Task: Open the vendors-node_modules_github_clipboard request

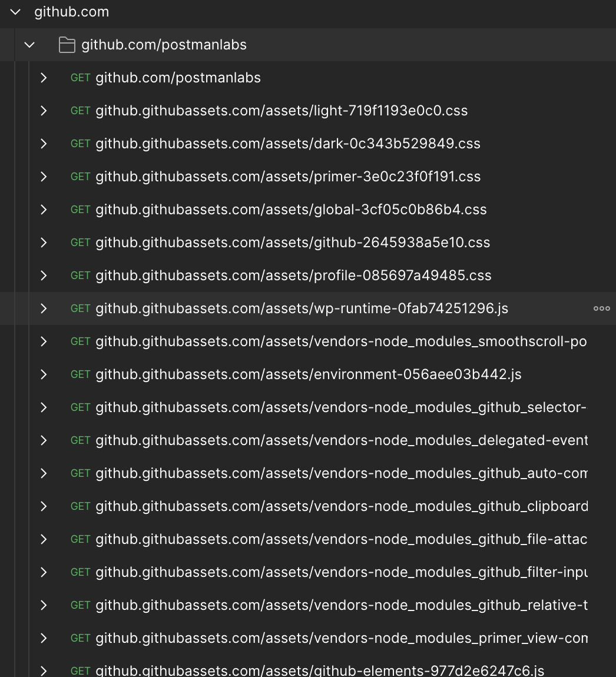Action: tap(341, 506)
